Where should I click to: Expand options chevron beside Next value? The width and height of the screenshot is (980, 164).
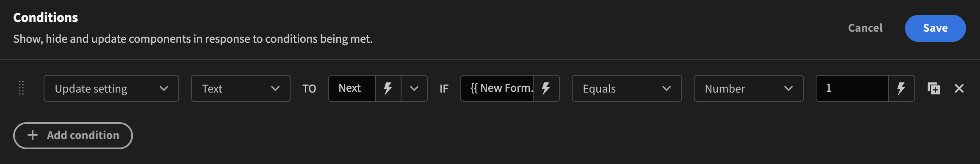tap(414, 88)
